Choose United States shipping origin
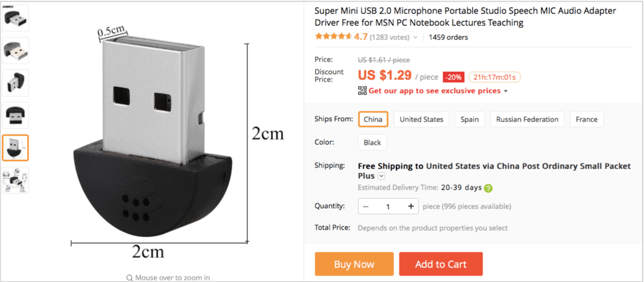The height and width of the screenshot is (282, 644). tap(421, 119)
